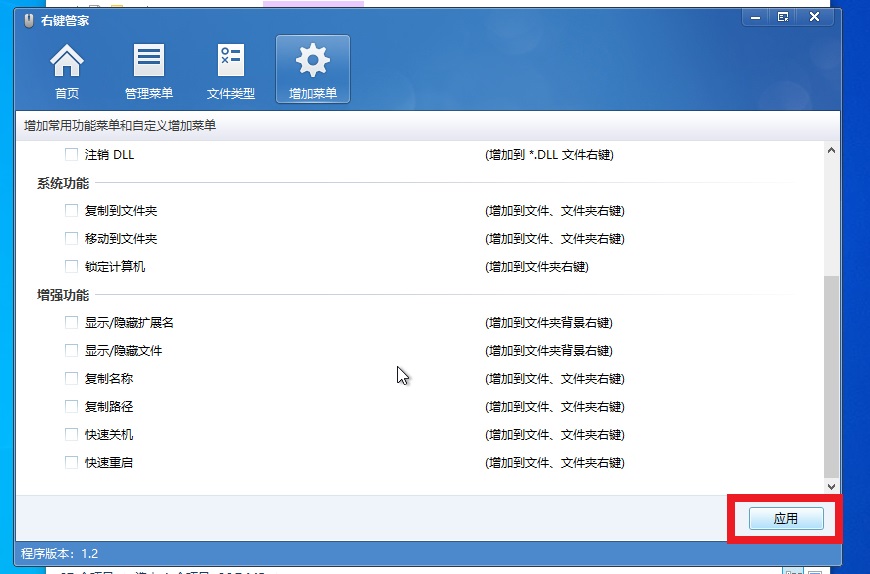Tick the 快速关机 checkbox

click(x=71, y=435)
